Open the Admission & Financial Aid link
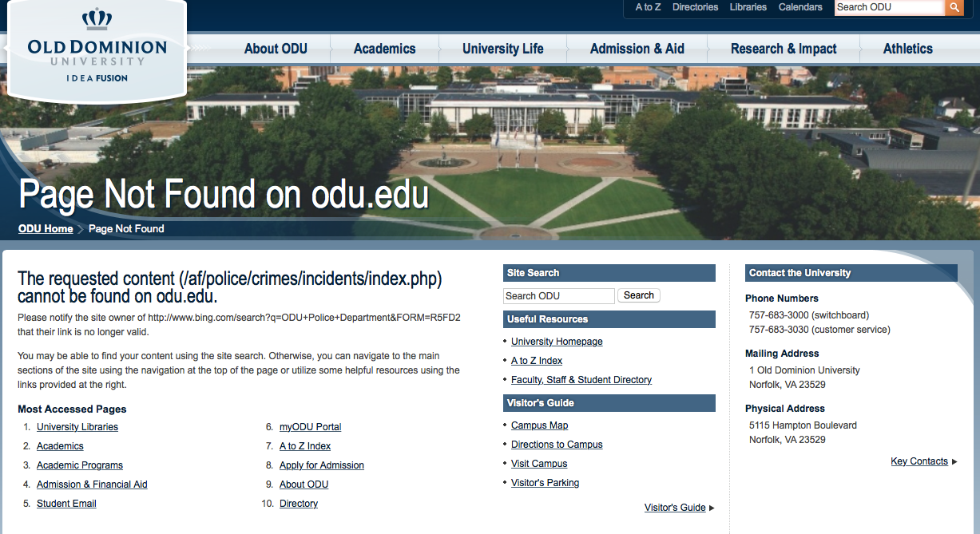980x534 pixels. (92, 485)
